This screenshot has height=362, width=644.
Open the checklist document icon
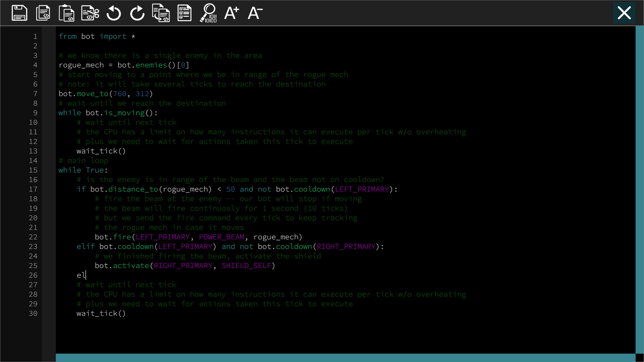(184, 13)
